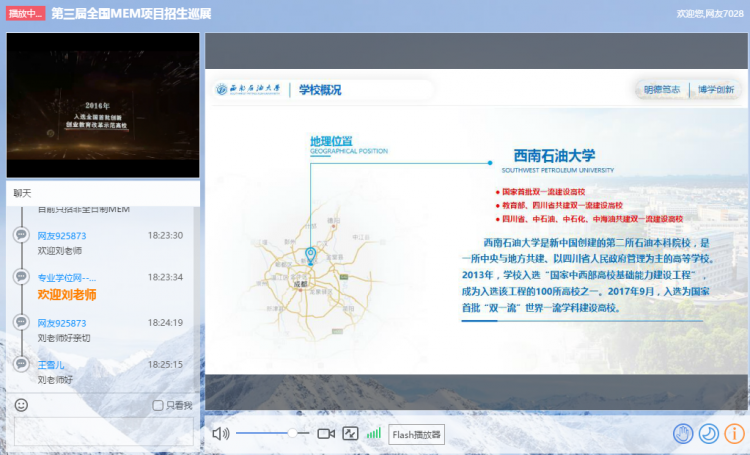Mute the speaker volume icon
Screen dimensions: 750x455
point(221,434)
